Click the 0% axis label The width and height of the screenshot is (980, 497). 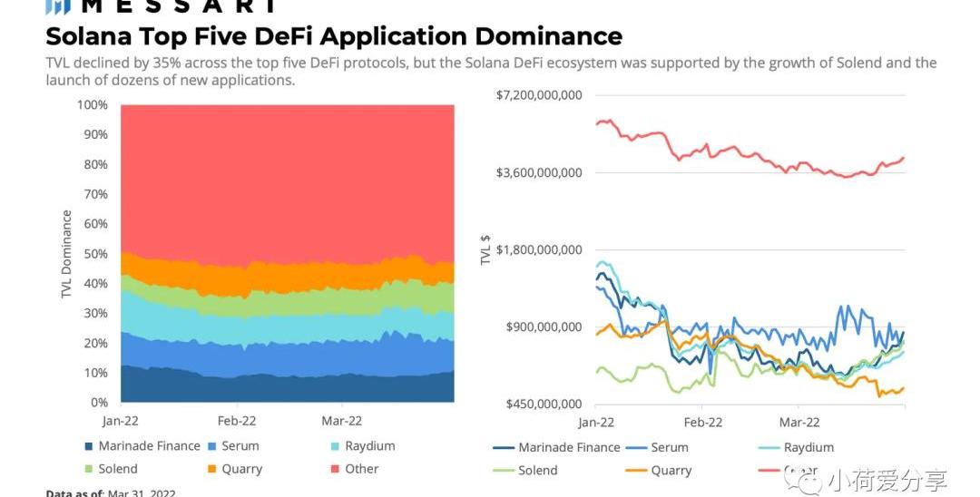coord(100,403)
